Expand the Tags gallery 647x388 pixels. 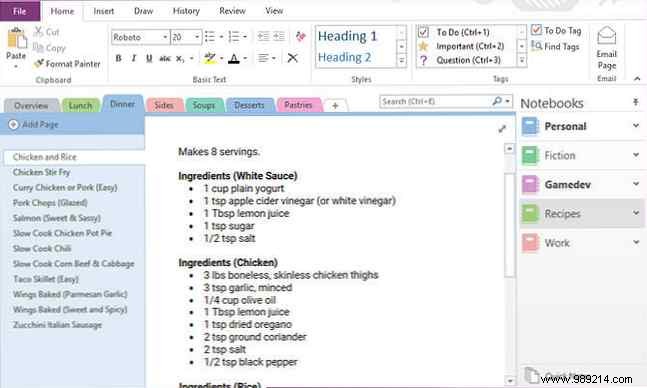522,61
